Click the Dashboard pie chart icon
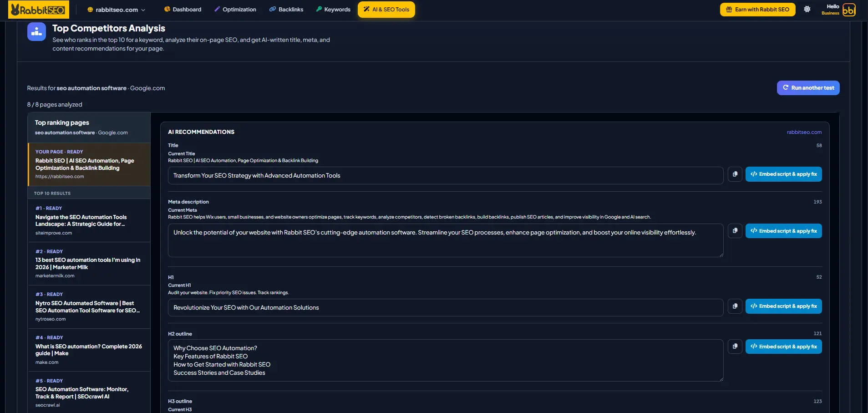Screen dimensions: 868x413 tap(167, 9)
